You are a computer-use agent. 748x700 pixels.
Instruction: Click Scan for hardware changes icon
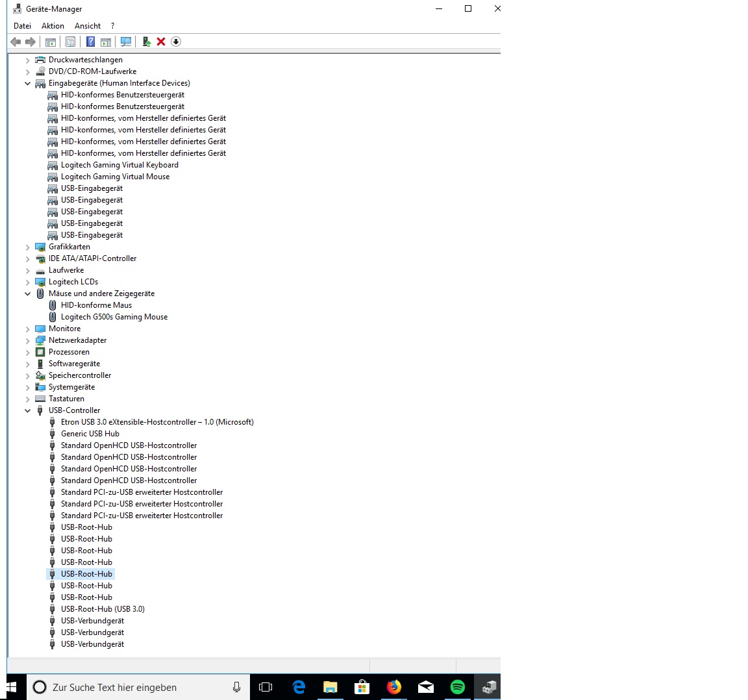[x=126, y=42]
